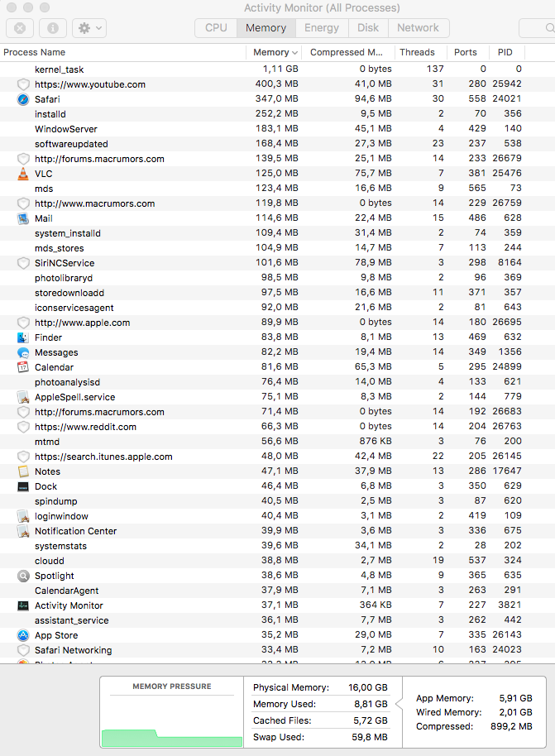Viewport: 555px width, 756px height.
Task: Select the AppleSpell.service icon
Action: click(23, 397)
